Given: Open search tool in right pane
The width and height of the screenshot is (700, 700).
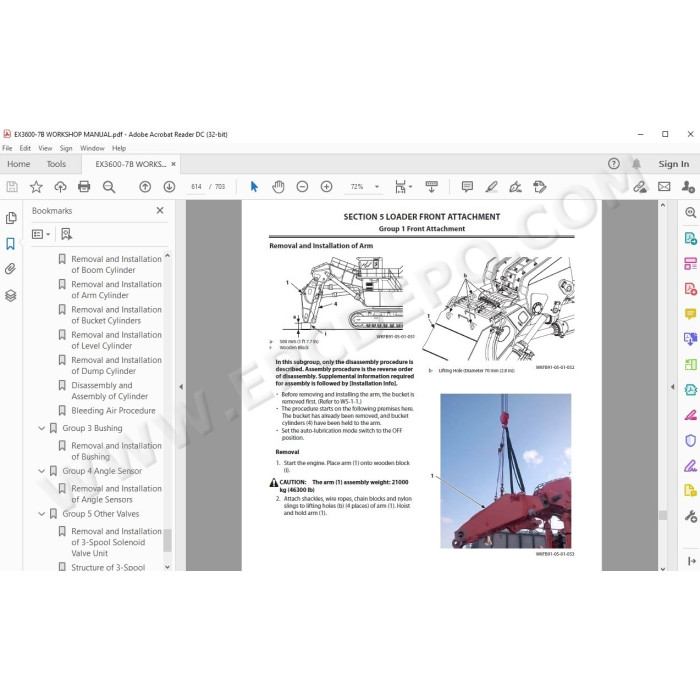Looking at the screenshot, I should 690,212.
